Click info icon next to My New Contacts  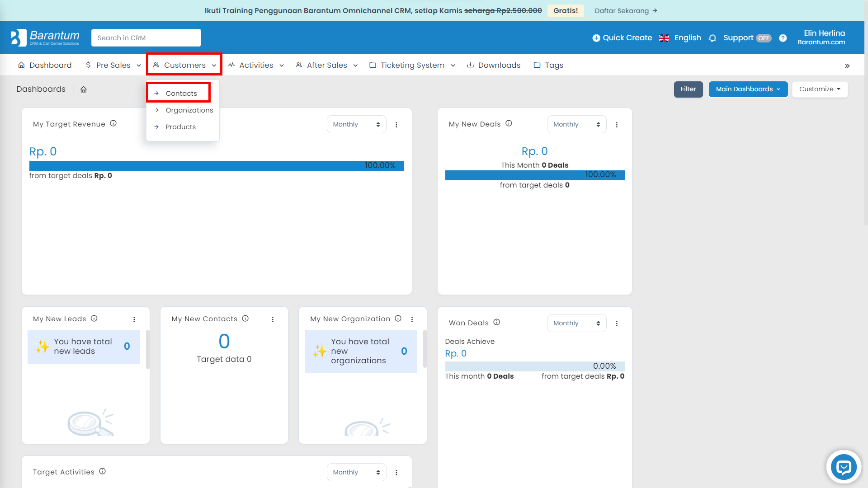coord(245,319)
